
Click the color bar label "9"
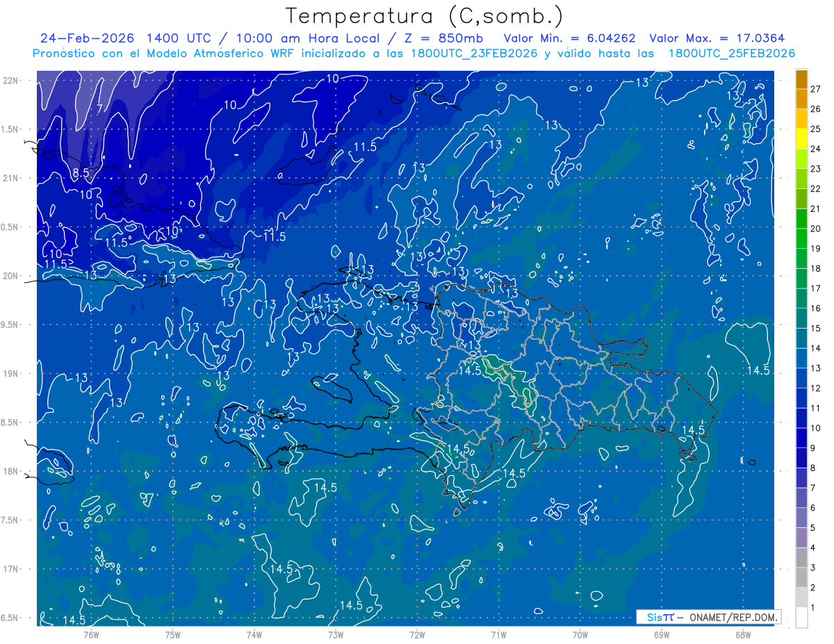pos(812,448)
